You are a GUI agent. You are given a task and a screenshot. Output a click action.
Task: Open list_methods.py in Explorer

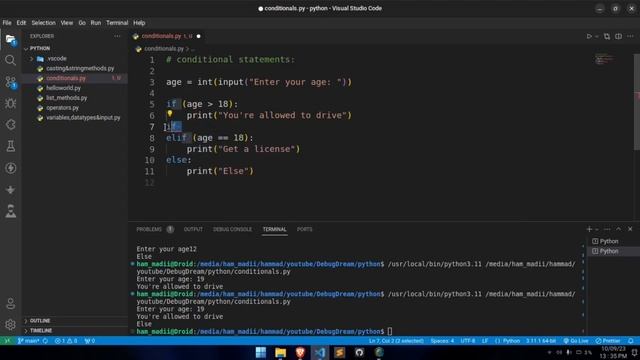(x=67, y=98)
